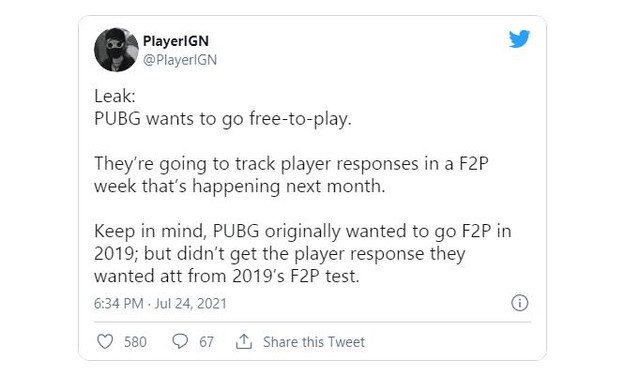Click the "happening next month" tweet line
640x375 pixels.
click(240, 186)
